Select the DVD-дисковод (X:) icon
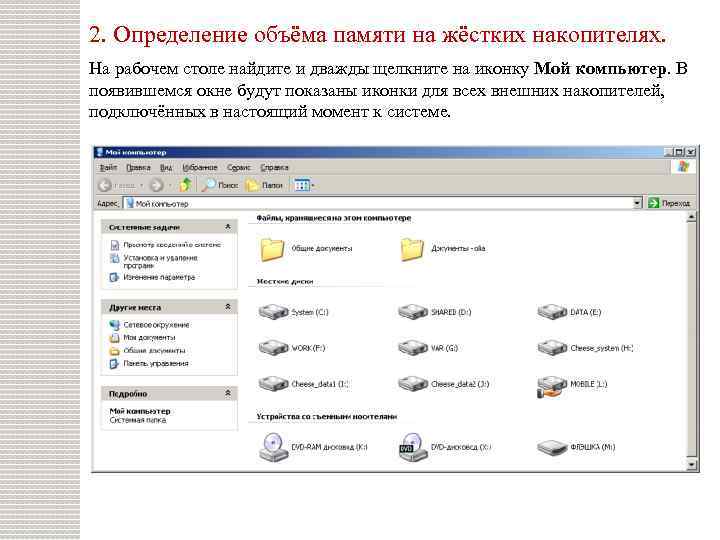Image resolution: width=720 pixels, height=540 pixels. (413, 446)
